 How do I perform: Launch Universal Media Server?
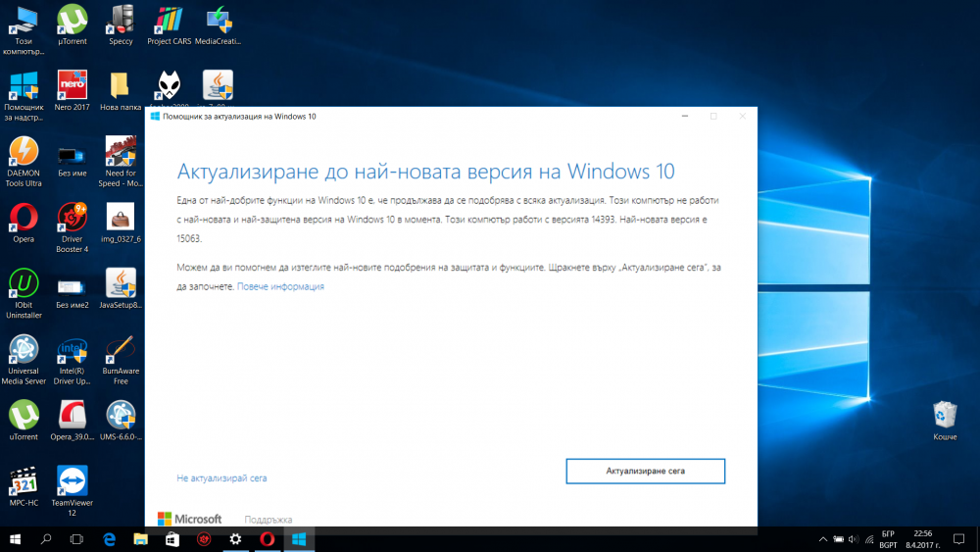pyautogui.click(x=24, y=360)
